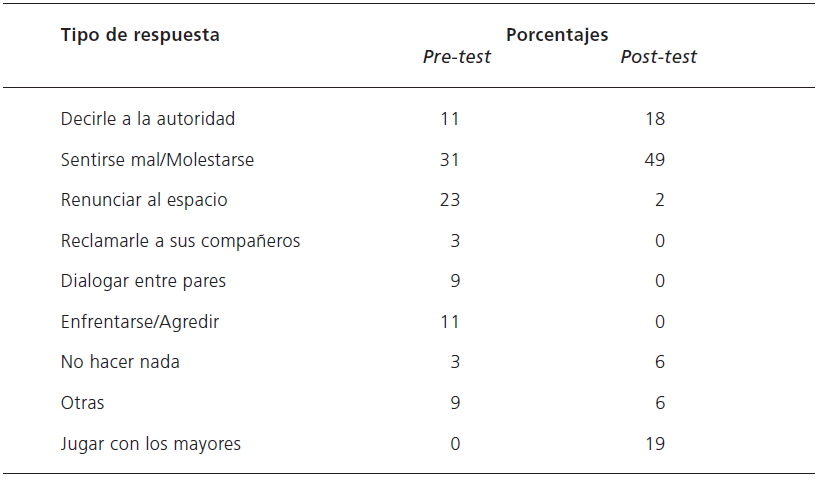
Task: Select the 'No hacer nada' row label
Action: (x=120, y=362)
